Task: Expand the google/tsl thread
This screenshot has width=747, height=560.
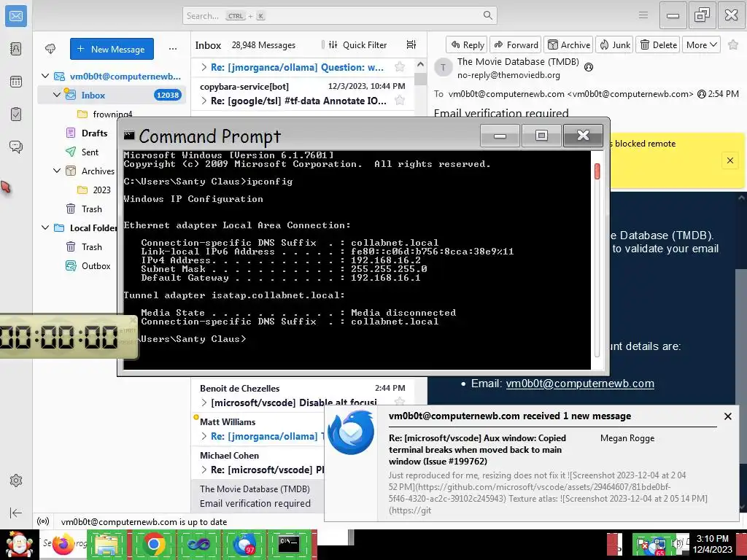Action: 204,101
